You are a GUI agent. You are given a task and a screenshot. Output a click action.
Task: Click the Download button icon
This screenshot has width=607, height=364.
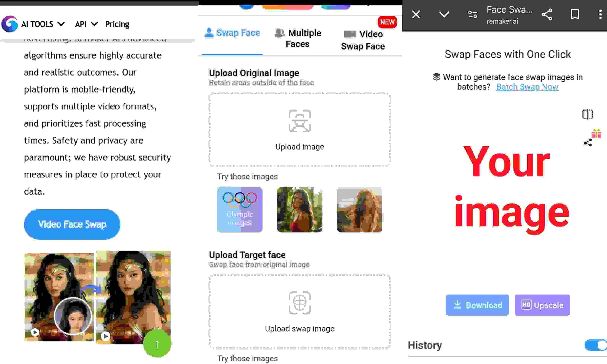click(458, 305)
